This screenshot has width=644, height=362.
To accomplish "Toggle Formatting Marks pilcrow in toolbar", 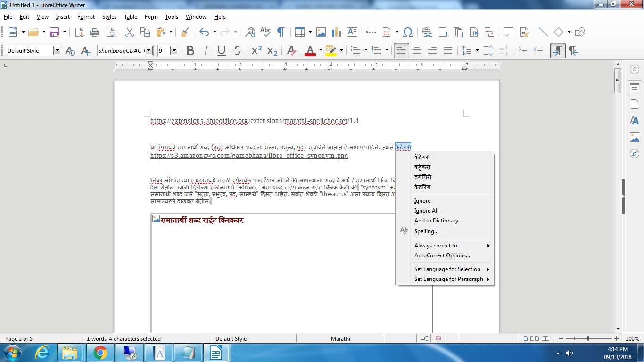I will (281, 32).
